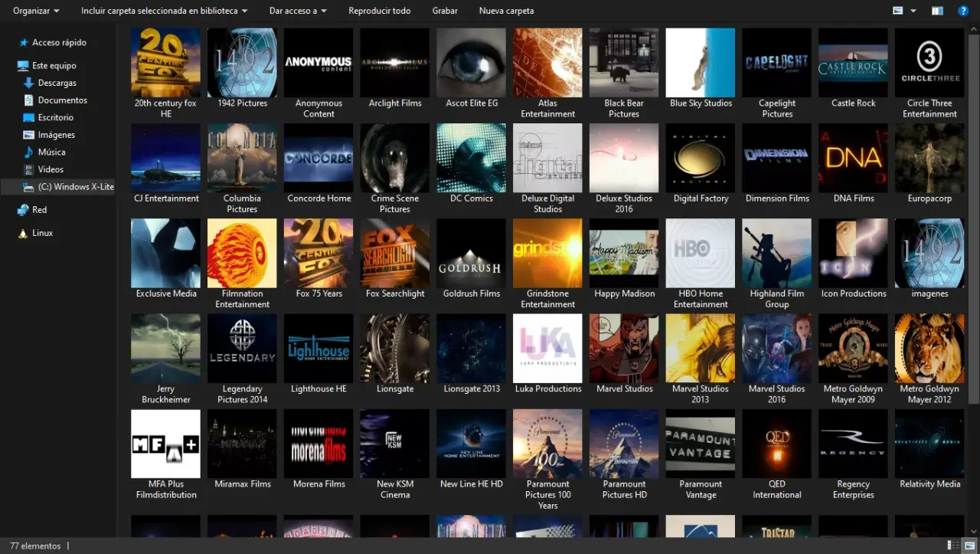The image size is (980, 554).
Task: Click the Grabar toolbar button
Action: pos(445,11)
